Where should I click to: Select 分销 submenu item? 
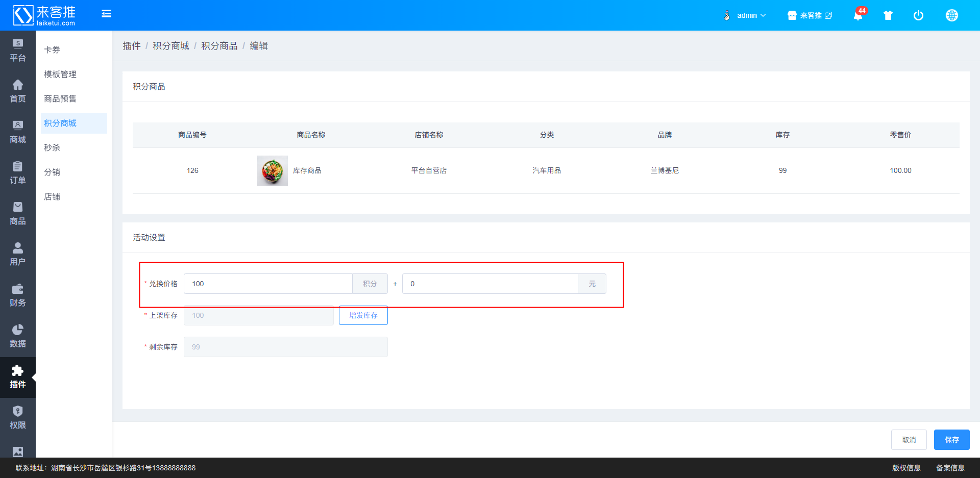[x=74, y=172]
